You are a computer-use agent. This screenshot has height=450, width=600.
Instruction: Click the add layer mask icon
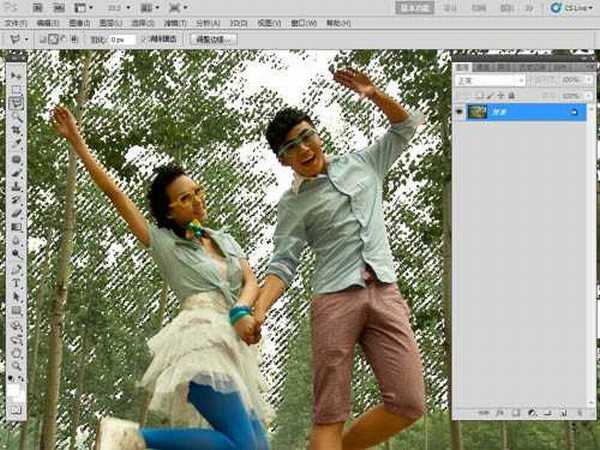pos(514,412)
